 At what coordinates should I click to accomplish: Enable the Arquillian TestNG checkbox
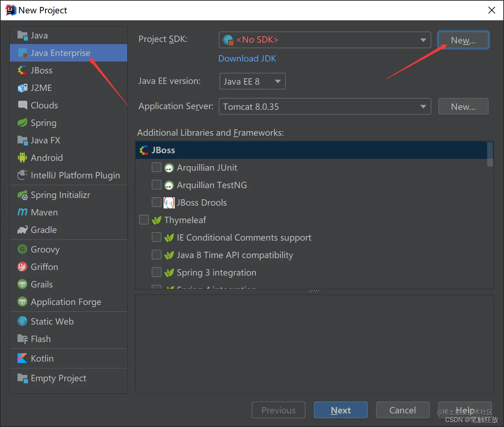coord(156,185)
